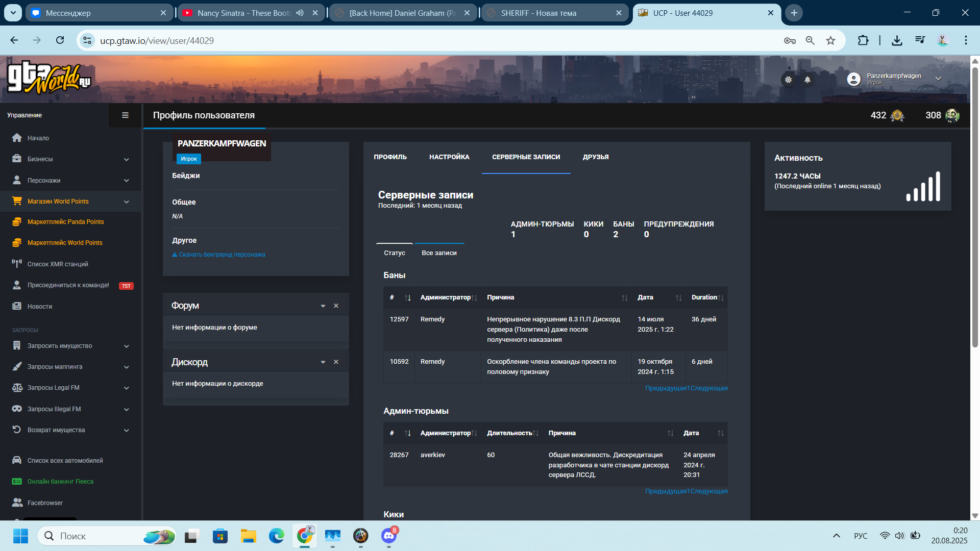This screenshot has height=551, width=980.
Task: Close the Дискорд panel
Action: click(336, 362)
